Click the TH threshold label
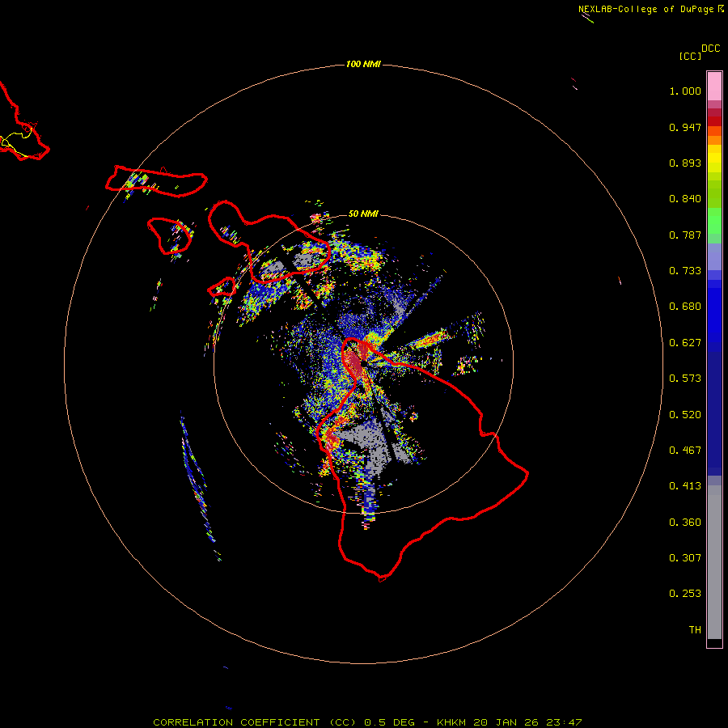The image size is (728, 728). 695,630
